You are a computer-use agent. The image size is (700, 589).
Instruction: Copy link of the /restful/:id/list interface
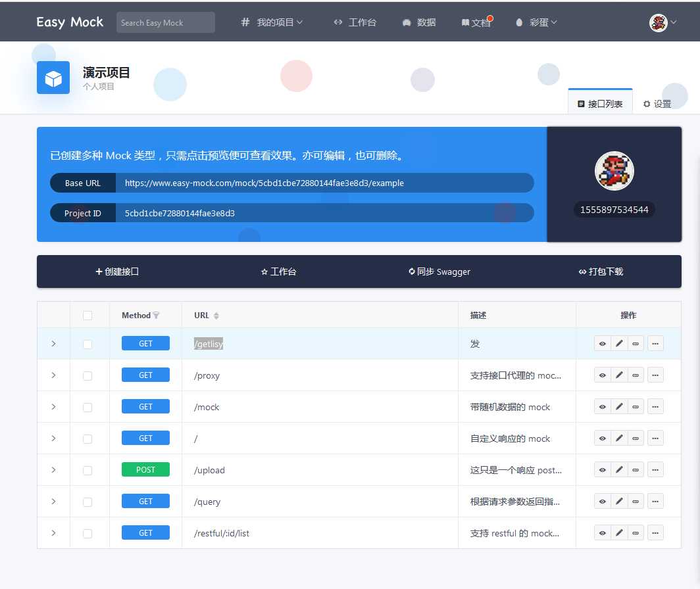[636, 533]
